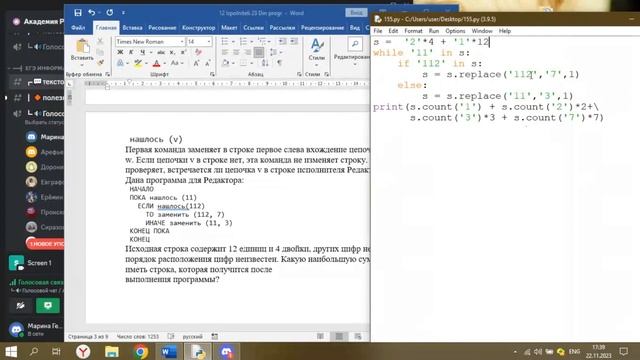
Task: Toggle italic К formatting
Action: pos(131,52)
